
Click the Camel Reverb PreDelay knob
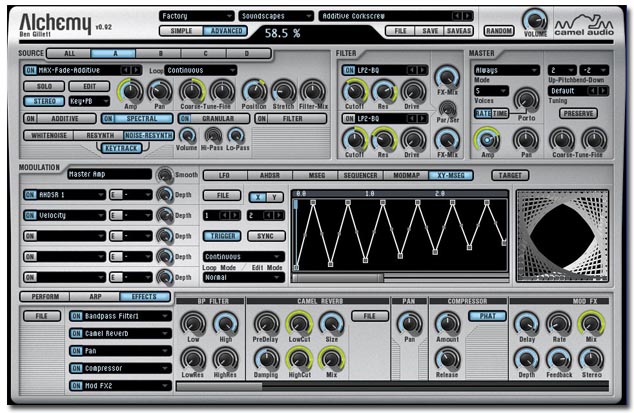(266, 324)
